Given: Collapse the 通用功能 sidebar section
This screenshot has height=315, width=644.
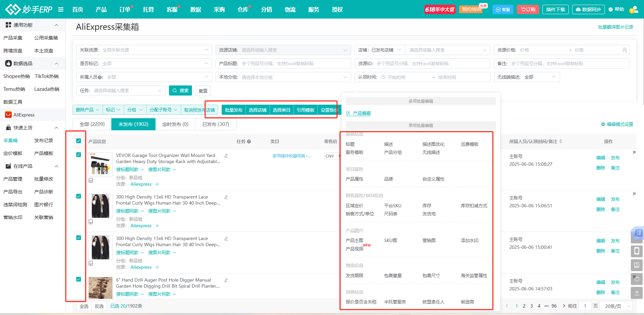Looking at the screenshot, I should tap(56, 25).
